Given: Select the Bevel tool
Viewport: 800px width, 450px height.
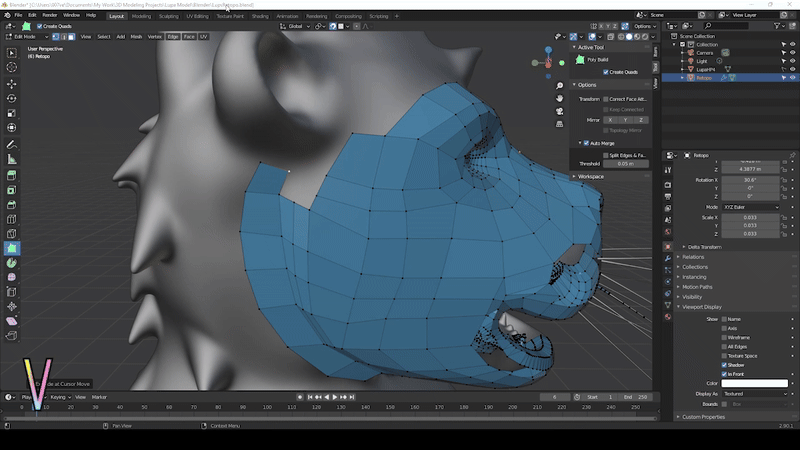Looking at the screenshot, I should [x=12, y=205].
